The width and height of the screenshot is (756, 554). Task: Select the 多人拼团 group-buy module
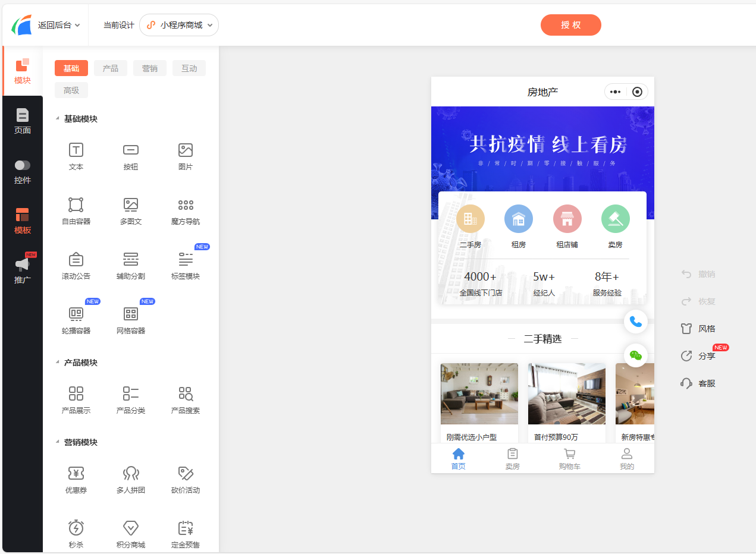(x=131, y=480)
